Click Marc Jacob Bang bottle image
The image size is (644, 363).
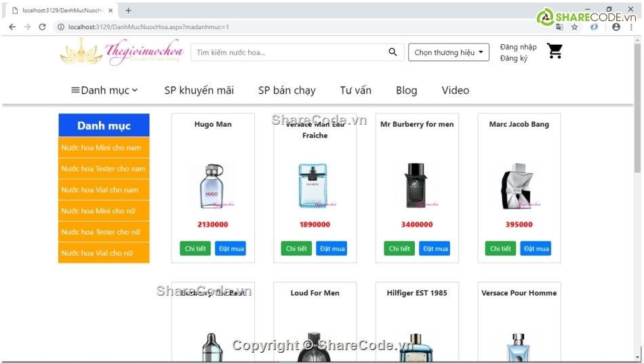(519, 186)
